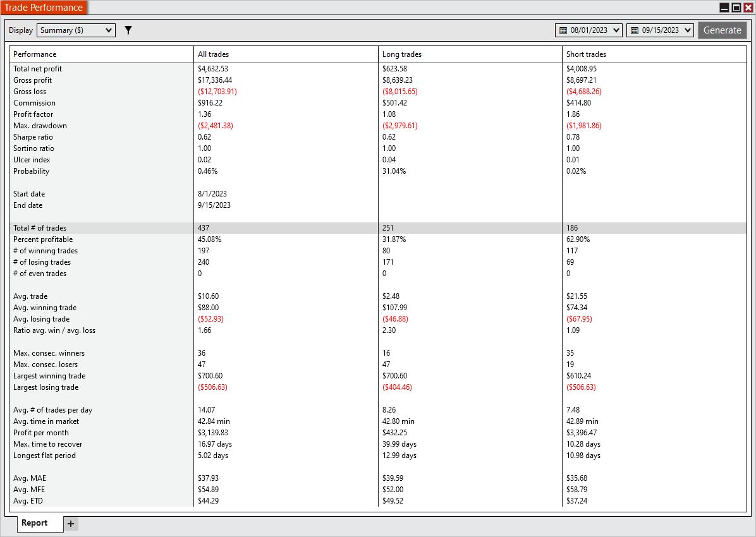Expand the 09/15/2023 end date dropdown arrow

point(688,30)
